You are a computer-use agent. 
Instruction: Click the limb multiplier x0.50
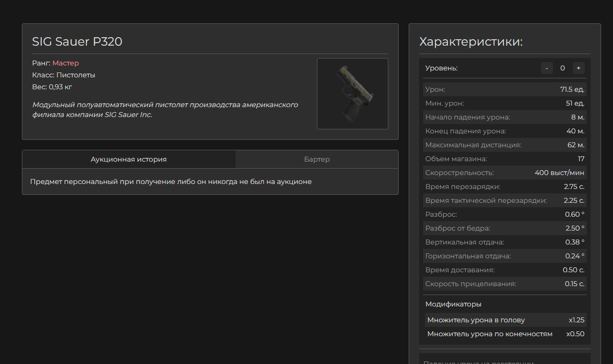point(575,334)
